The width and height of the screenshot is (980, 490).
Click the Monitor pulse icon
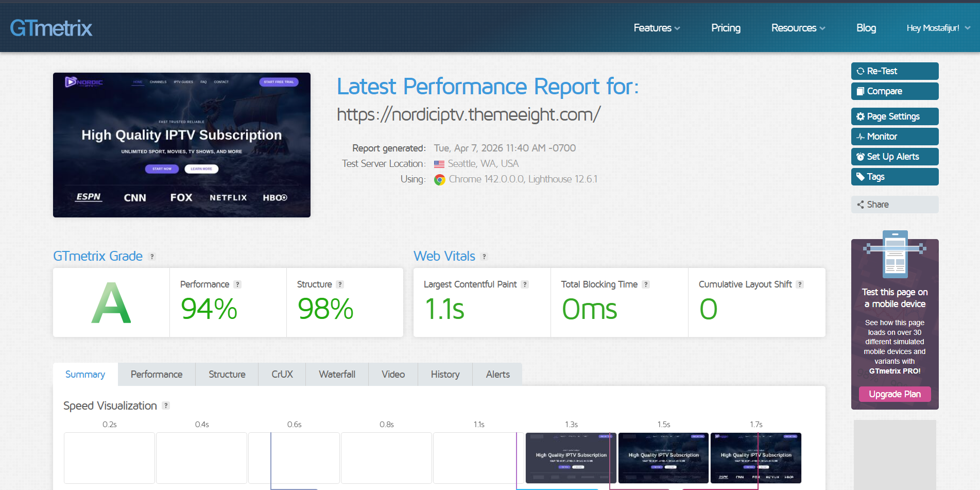(x=860, y=137)
